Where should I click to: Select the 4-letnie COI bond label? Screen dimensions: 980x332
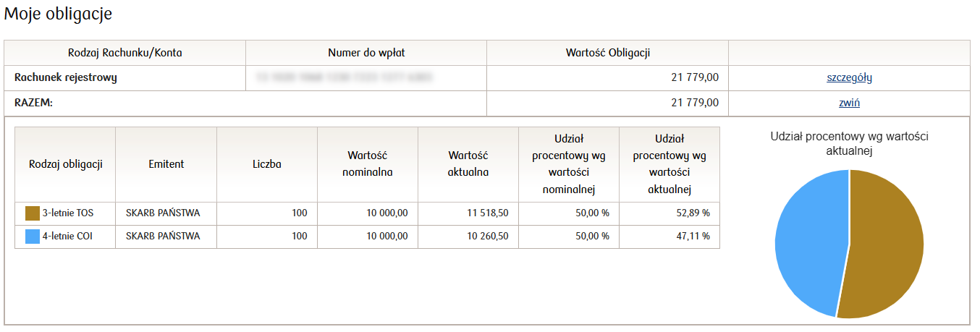coord(68,237)
